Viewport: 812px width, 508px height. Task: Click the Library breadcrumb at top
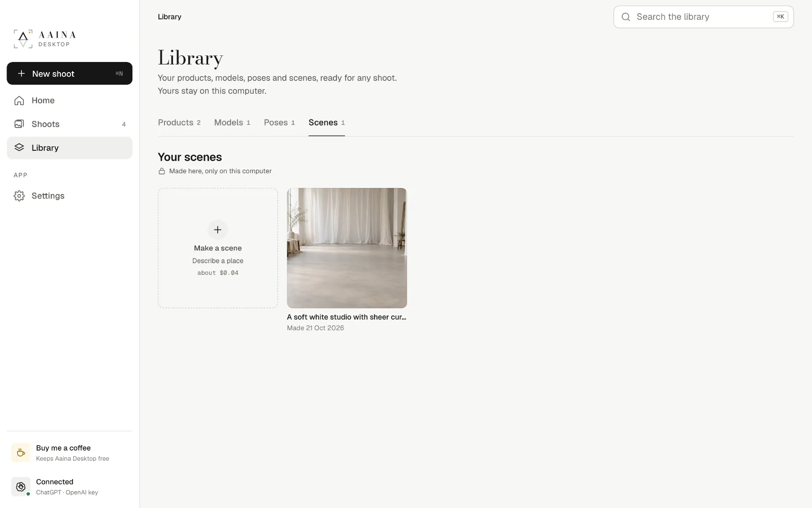(x=170, y=17)
